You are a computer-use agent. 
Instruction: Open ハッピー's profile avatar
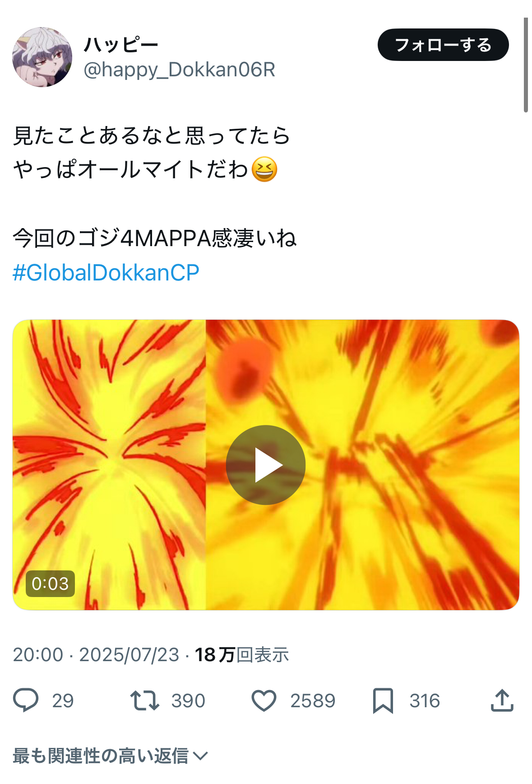tap(42, 57)
